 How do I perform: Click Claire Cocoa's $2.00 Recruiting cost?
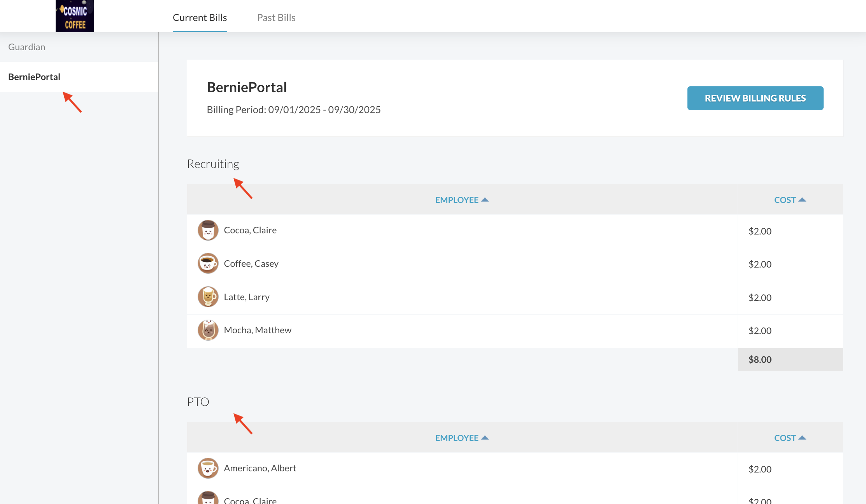pos(760,231)
